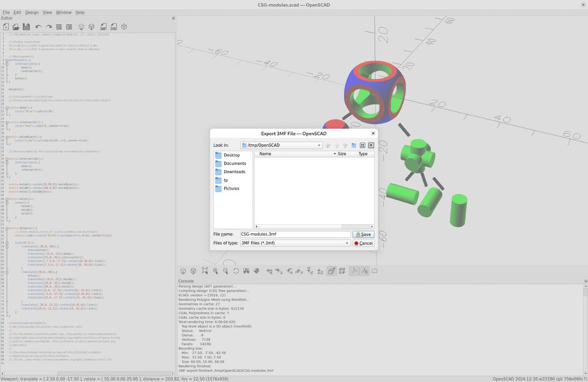Switch export dialog to Detail View
The height and width of the screenshot is (382, 588).
[371, 145]
